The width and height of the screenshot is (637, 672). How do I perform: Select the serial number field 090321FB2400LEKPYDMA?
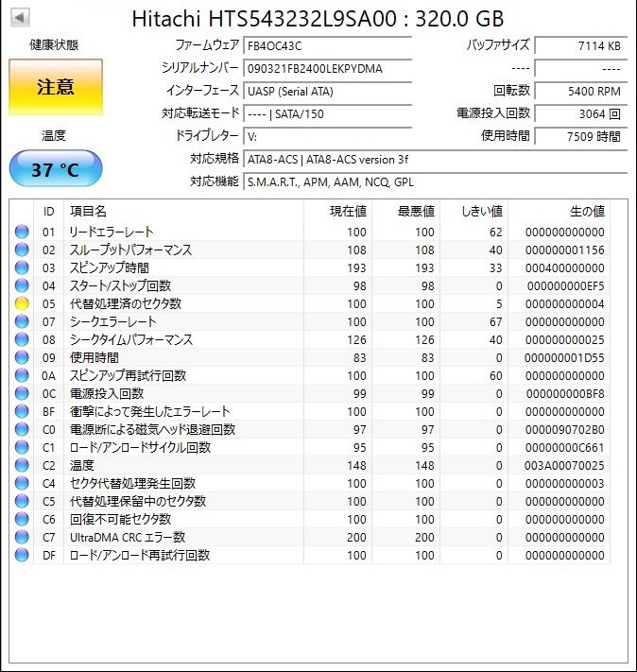pyautogui.click(x=328, y=69)
